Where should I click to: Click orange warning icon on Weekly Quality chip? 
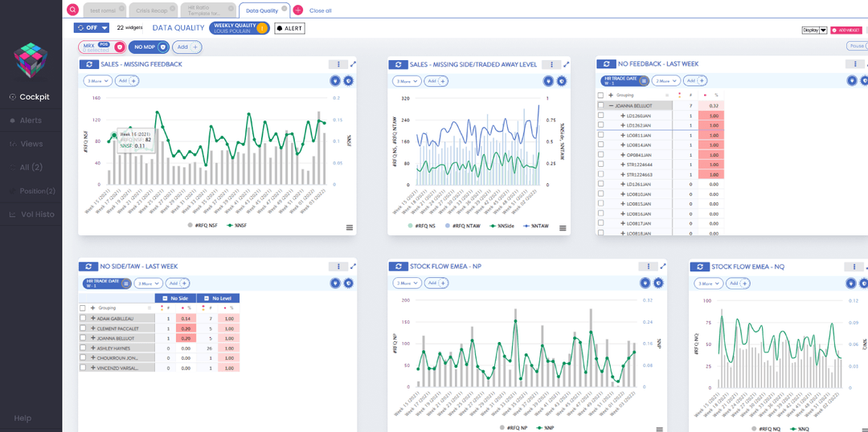point(262,28)
